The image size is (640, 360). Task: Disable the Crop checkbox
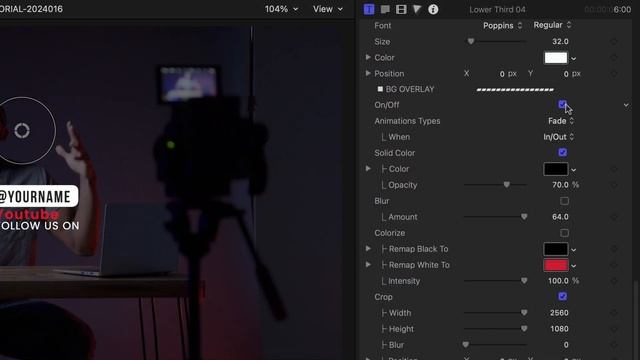[x=562, y=296]
